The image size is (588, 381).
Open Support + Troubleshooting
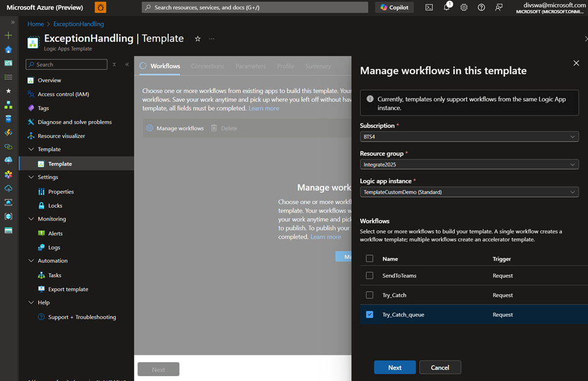coord(82,317)
